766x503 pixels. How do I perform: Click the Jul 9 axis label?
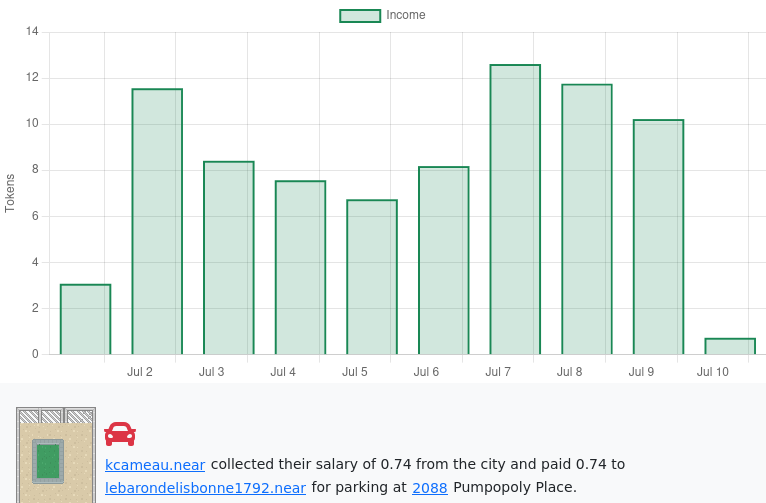pyautogui.click(x=641, y=372)
